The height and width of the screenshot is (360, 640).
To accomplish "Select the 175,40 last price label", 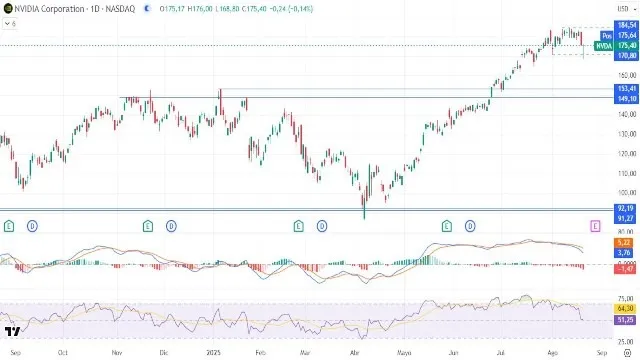I will [x=627, y=46].
